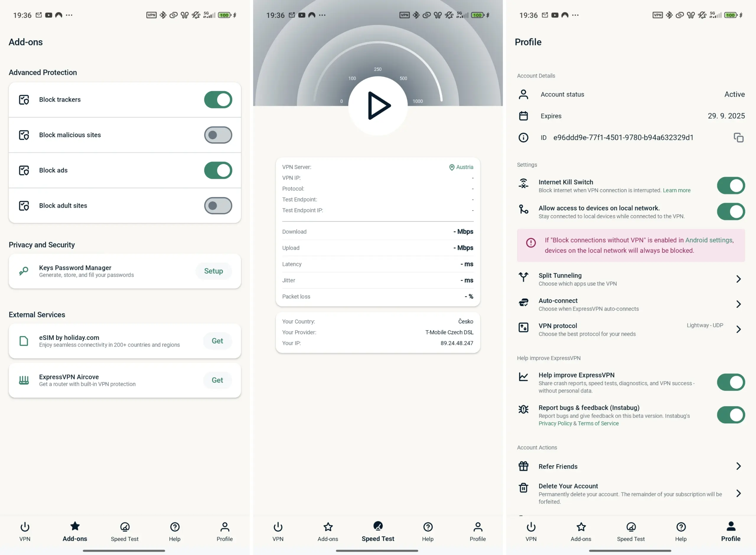Expand Auto-connect settings arrow
Image resolution: width=756 pixels, height=555 pixels.
[x=738, y=304]
